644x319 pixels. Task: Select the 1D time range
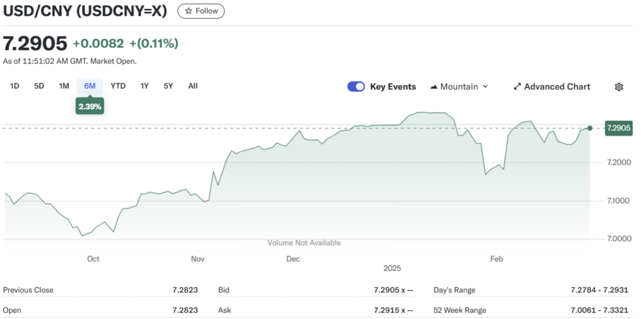[14, 86]
